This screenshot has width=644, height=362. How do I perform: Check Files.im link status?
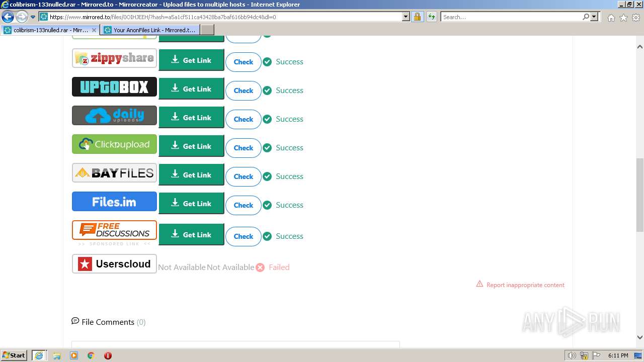[244, 205]
